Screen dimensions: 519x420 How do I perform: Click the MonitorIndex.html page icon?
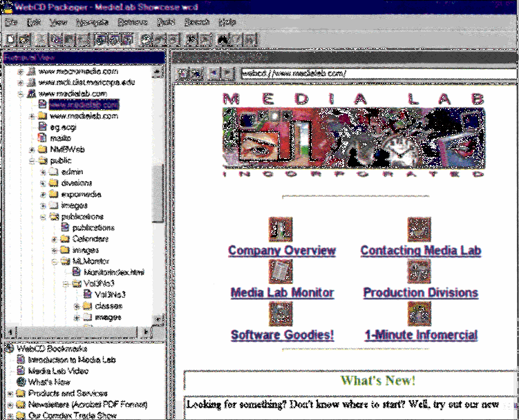coord(77,272)
